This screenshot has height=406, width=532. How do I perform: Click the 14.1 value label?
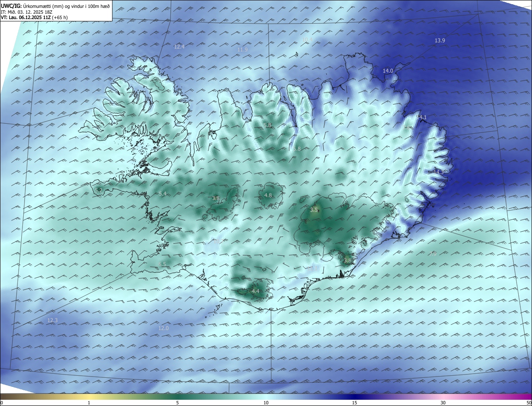(421, 117)
